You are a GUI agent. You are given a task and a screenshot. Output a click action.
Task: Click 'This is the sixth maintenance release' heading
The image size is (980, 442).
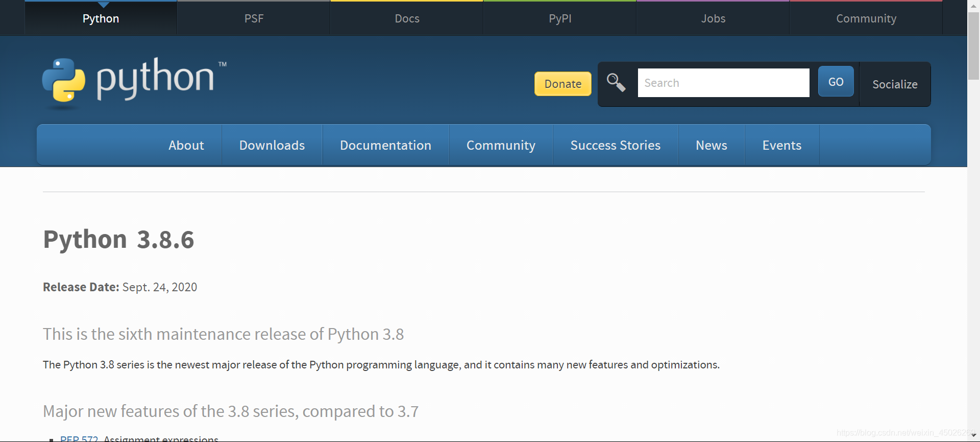(224, 334)
